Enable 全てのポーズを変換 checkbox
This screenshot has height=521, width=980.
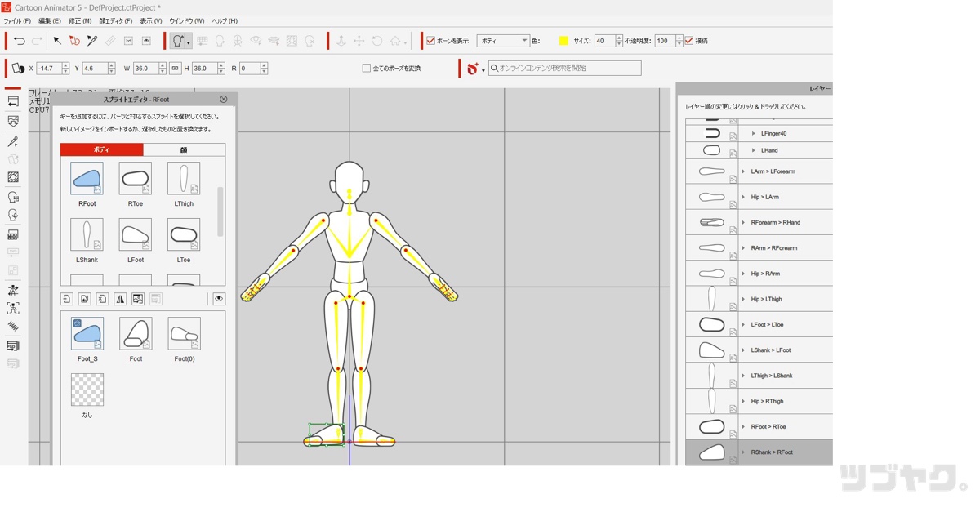click(x=367, y=69)
